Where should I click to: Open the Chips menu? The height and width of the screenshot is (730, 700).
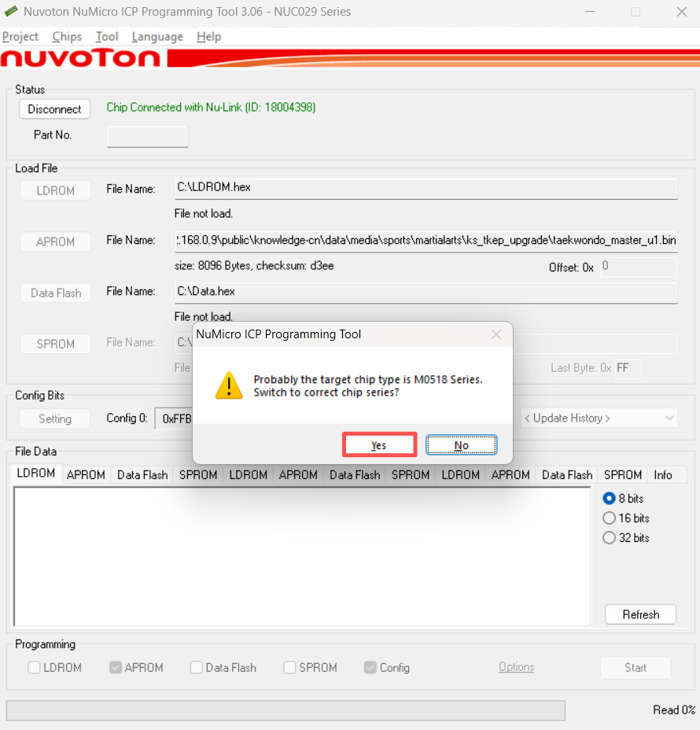[67, 36]
